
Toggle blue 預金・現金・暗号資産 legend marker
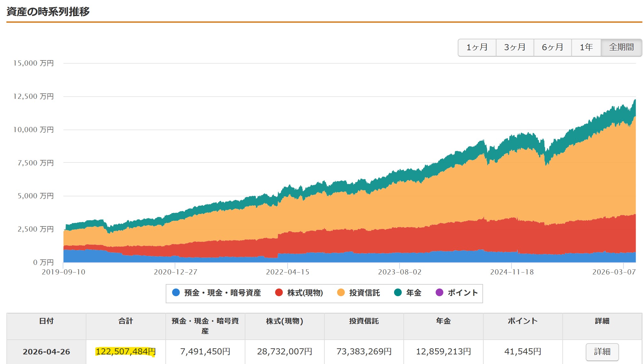[x=176, y=292]
